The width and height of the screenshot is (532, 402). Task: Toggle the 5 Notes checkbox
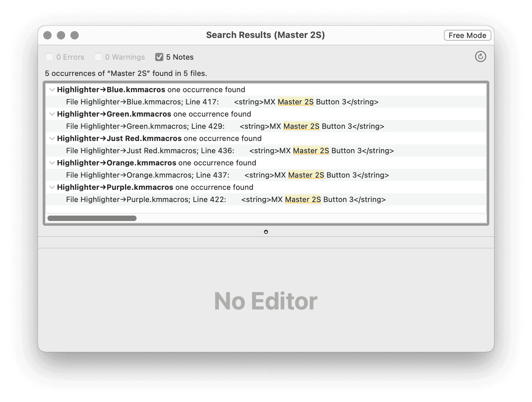(x=159, y=57)
